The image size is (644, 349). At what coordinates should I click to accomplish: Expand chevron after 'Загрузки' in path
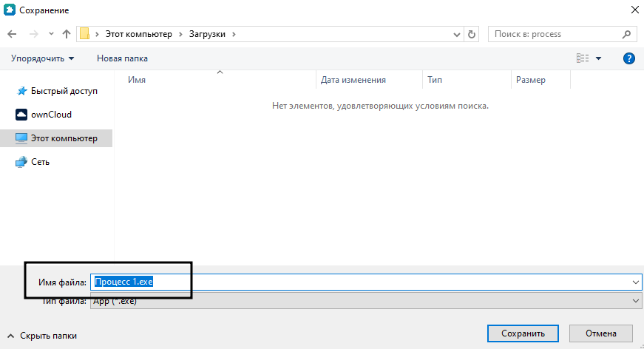tap(234, 34)
